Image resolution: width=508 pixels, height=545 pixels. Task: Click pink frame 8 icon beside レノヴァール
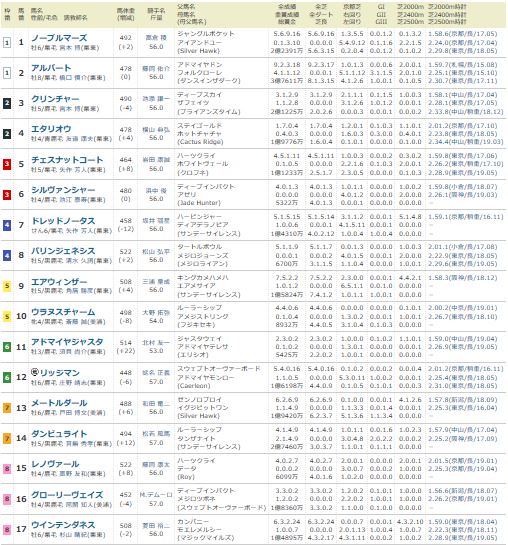[7, 469]
